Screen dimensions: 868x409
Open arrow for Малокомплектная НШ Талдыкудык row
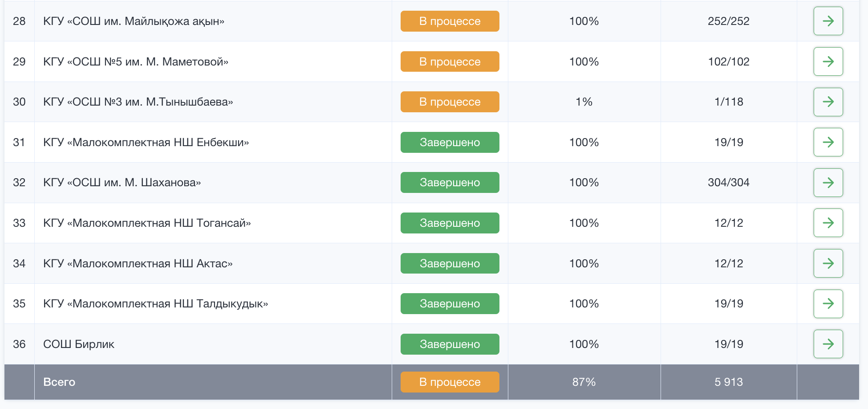(828, 304)
